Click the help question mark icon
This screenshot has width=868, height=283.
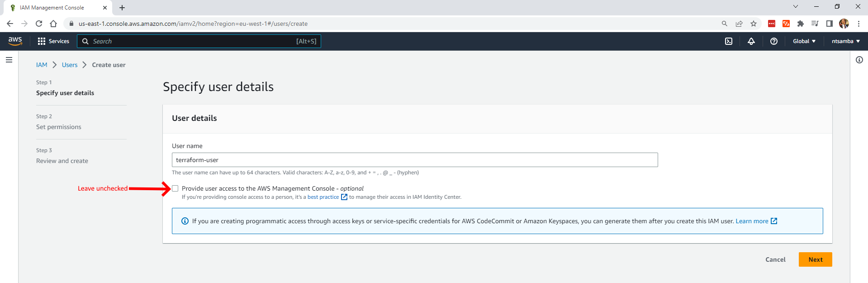coord(774,41)
